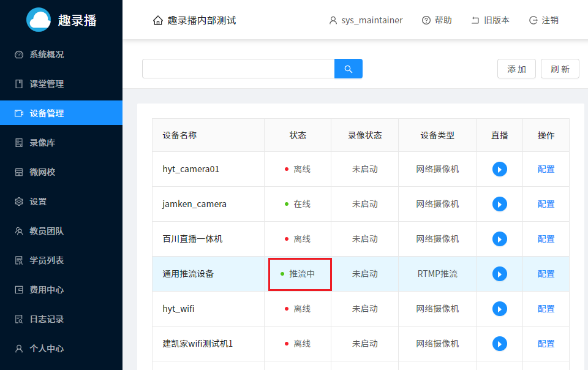Play live stream for 通用推流设备
This screenshot has height=370, width=588.
[500, 274]
